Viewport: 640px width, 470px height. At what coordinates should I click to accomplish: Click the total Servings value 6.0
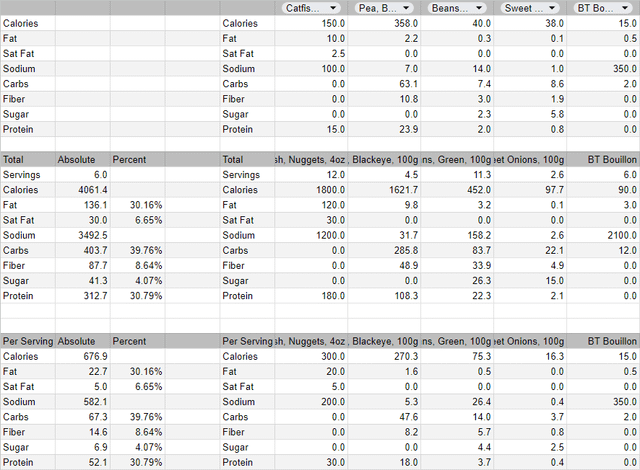tap(82, 175)
